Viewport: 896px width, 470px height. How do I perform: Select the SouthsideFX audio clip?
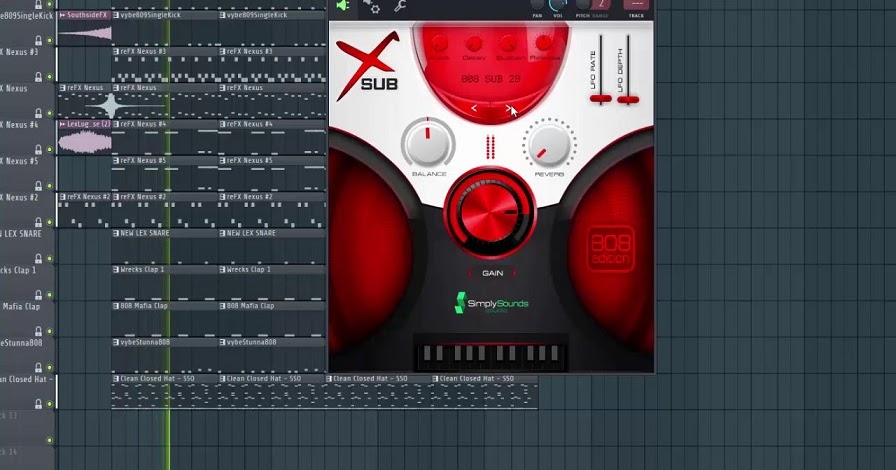pyautogui.click(x=85, y=27)
